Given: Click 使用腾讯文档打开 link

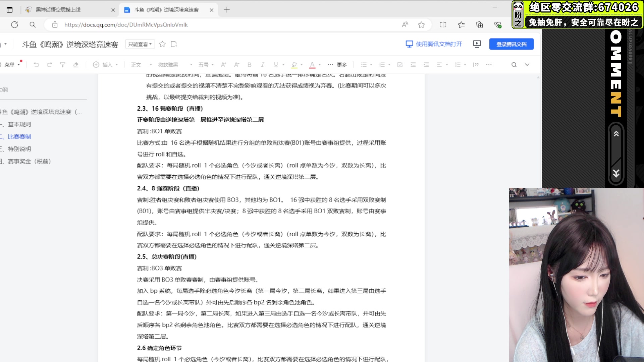Looking at the screenshot, I should pyautogui.click(x=434, y=44).
